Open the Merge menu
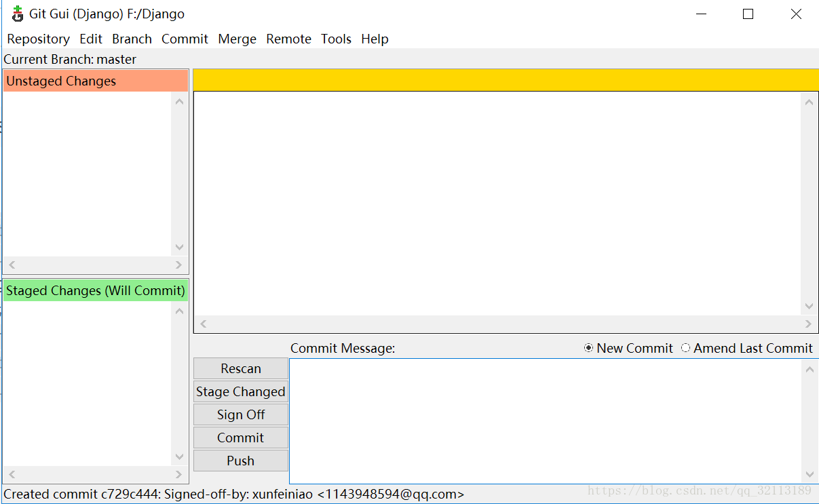The height and width of the screenshot is (504, 819). click(237, 39)
